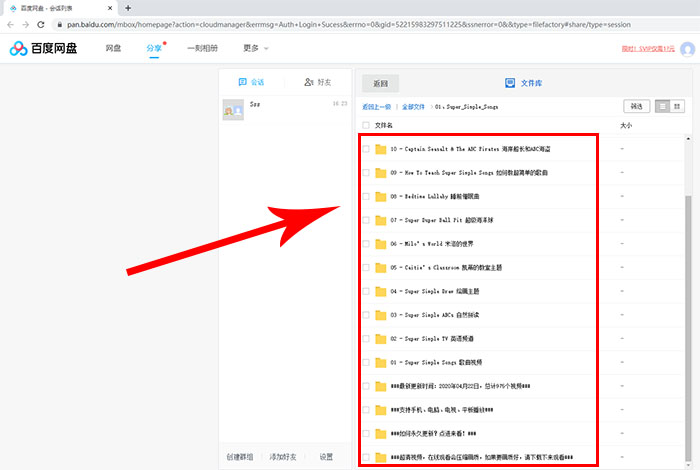Check the box for 07 - Super Duper Ball Pit
This screenshot has width=700, height=470.
point(366,220)
